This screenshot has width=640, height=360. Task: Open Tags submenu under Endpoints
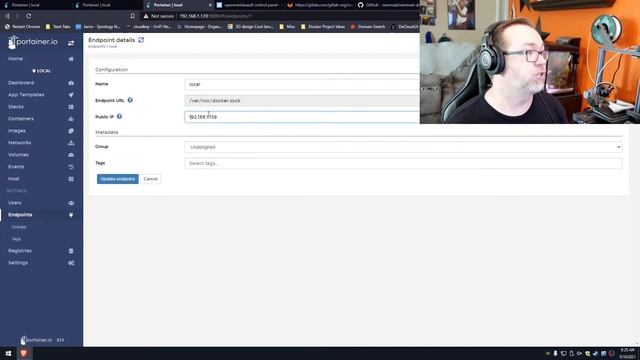click(16, 239)
